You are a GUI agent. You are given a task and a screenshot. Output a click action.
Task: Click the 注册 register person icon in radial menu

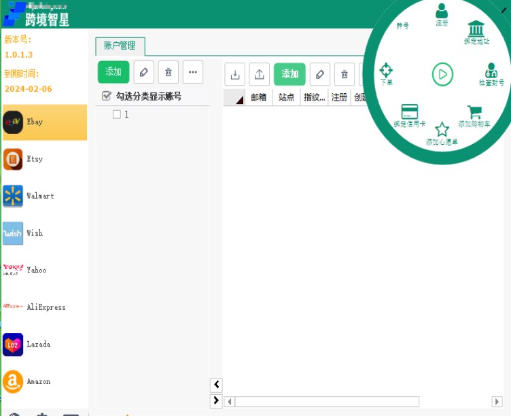(x=442, y=14)
